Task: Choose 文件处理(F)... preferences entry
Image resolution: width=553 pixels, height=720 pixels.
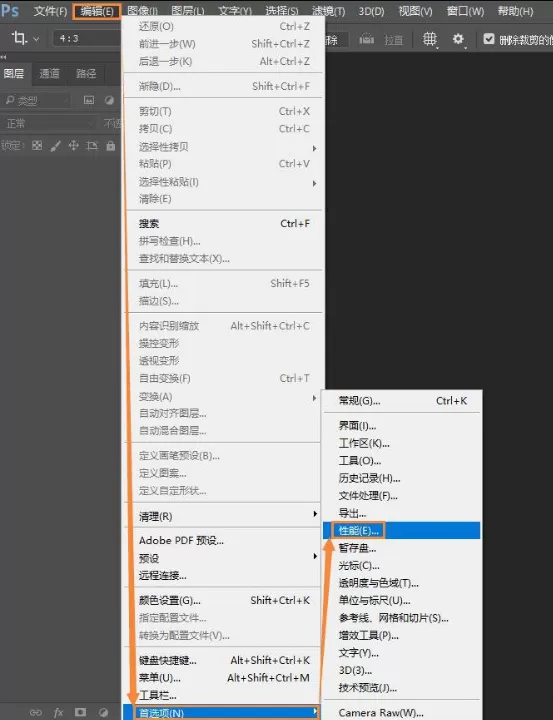Action: 401,495
